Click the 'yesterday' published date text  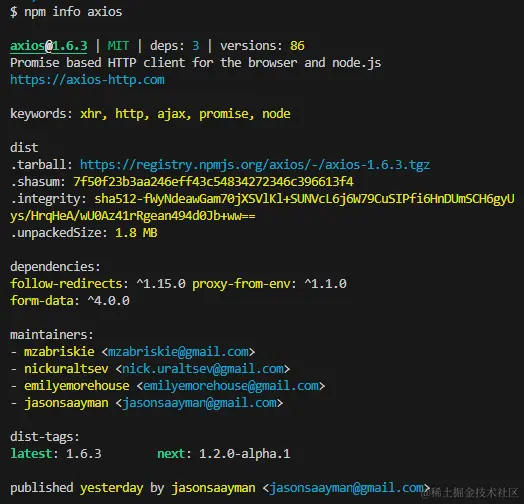point(112,488)
